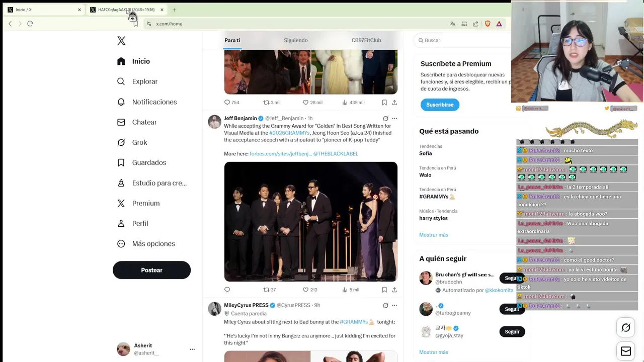644x362 pixels.
Task: Open Grammy stage photo in Jeff's post
Action: click(311, 222)
